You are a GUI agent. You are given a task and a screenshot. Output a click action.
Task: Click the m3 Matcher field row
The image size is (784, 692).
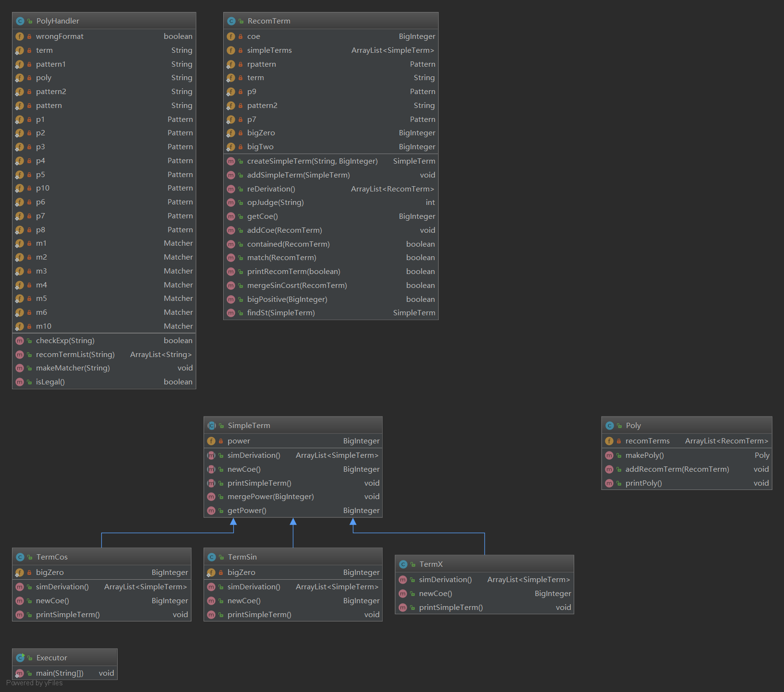point(104,271)
